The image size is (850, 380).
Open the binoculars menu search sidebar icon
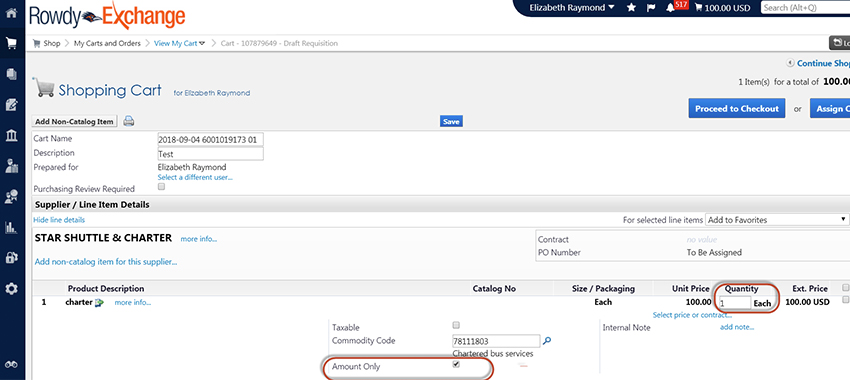[11, 365]
